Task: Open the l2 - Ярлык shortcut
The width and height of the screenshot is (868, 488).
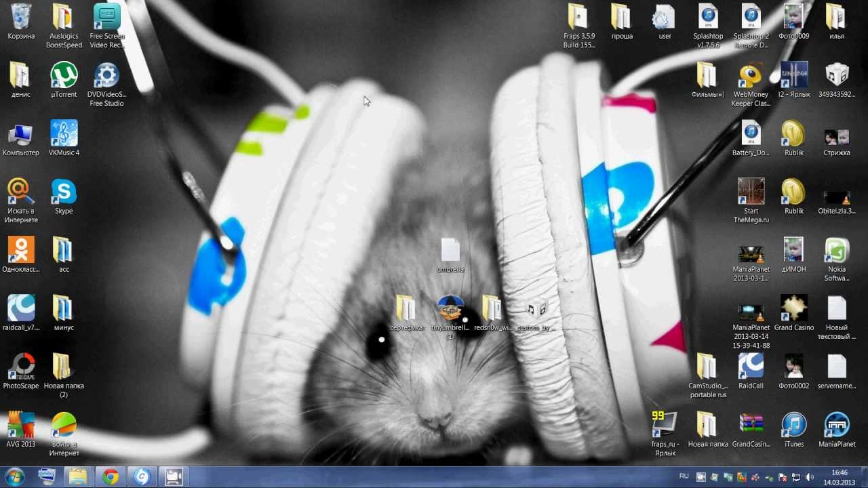Action: click(x=794, y=81)
